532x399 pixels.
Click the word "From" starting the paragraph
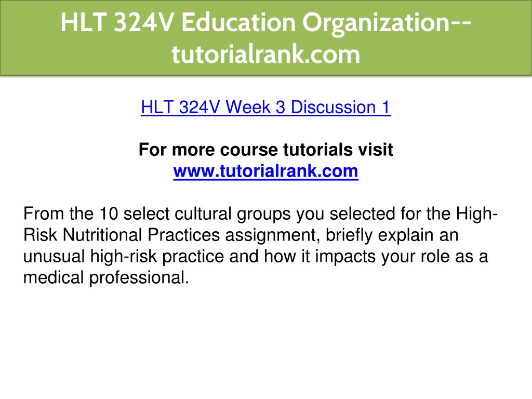44,214
